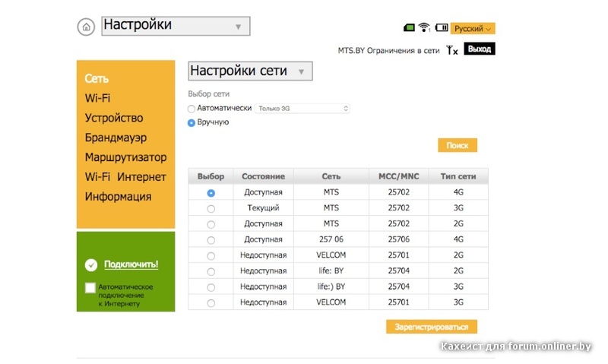Select the Вручную radio button

pos(192,122)
